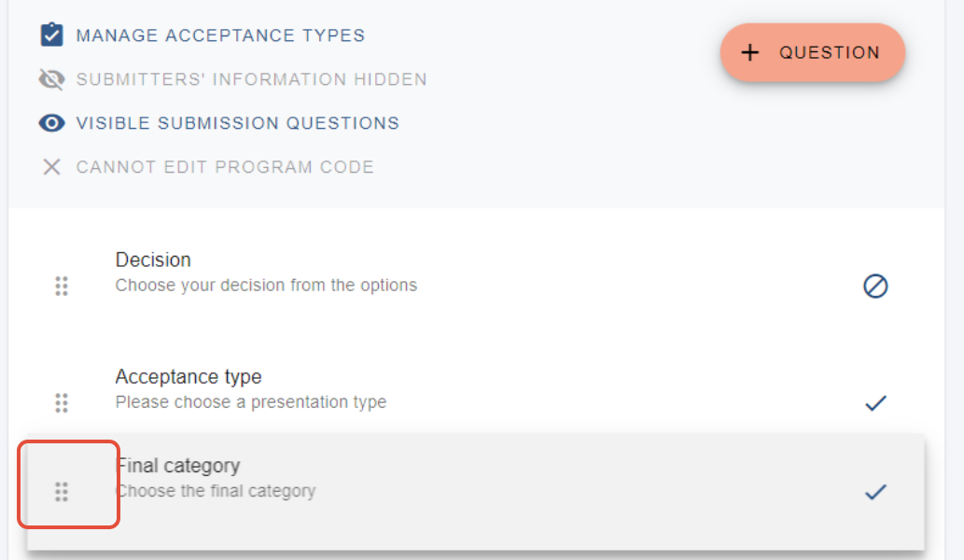The width and height of the screenshot is (964, 560).
Task: Click the blocked icon on the Decision question
Action: pyautogui.click(x=874, y=286)
